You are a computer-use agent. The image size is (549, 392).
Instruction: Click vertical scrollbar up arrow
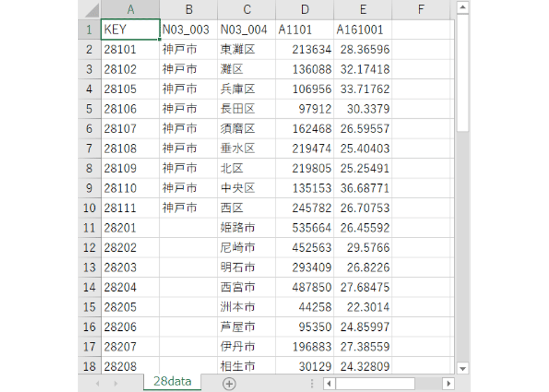point(463,7)
